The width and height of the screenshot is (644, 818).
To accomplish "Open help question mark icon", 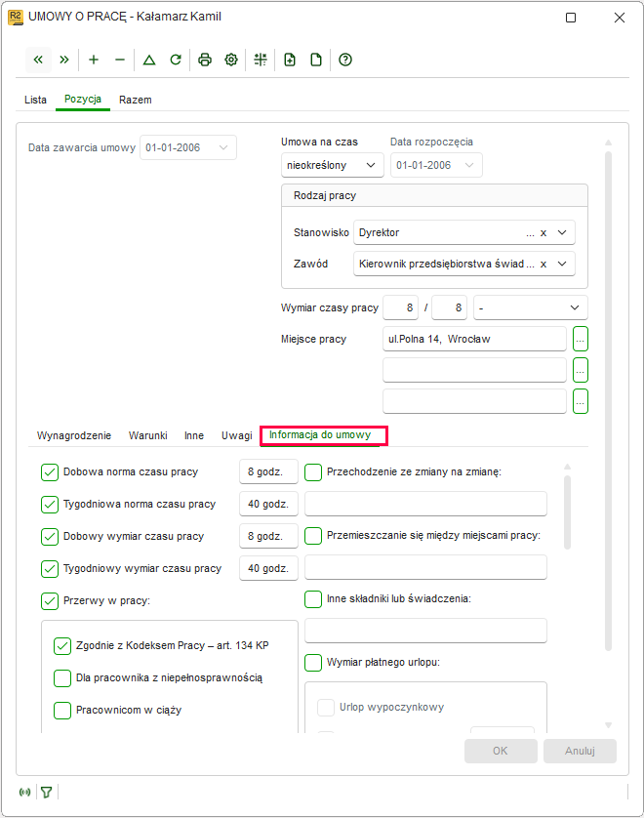I will pyautogui.click(x=345, y=60).
